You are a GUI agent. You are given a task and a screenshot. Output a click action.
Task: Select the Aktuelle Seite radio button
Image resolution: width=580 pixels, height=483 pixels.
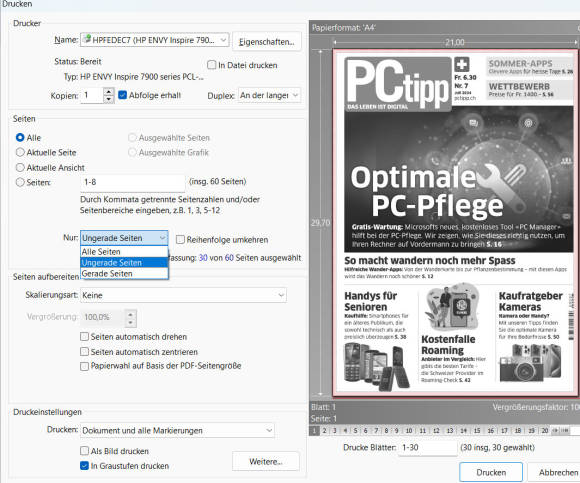(20, 152)
